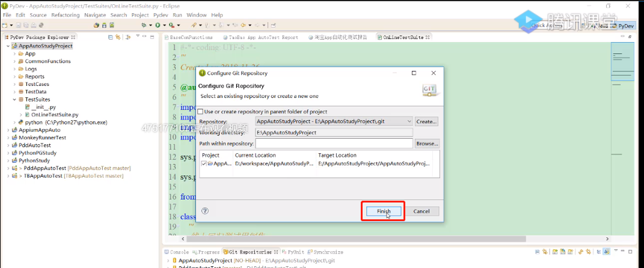Click the Working directory field
This screenshot has width=644, height=268.
click(x=334, y=133)
